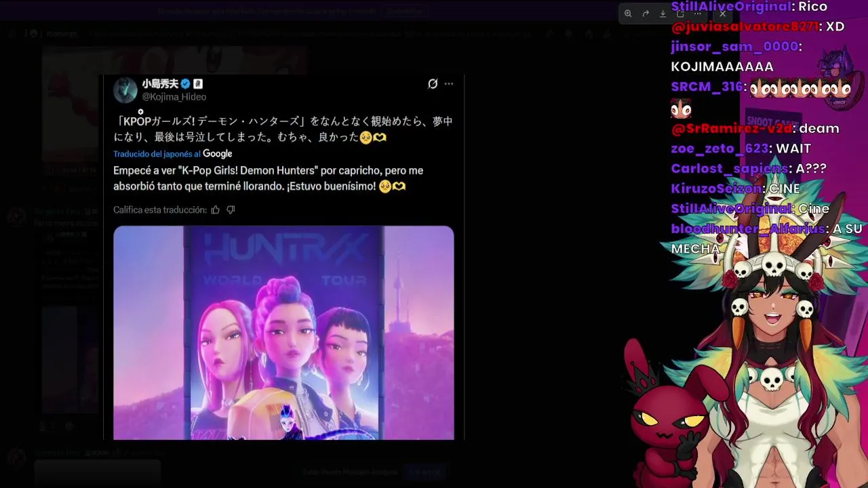Click the Spanish translated tweet text
This screenshot has height=488, width=868.
point(269,178)
